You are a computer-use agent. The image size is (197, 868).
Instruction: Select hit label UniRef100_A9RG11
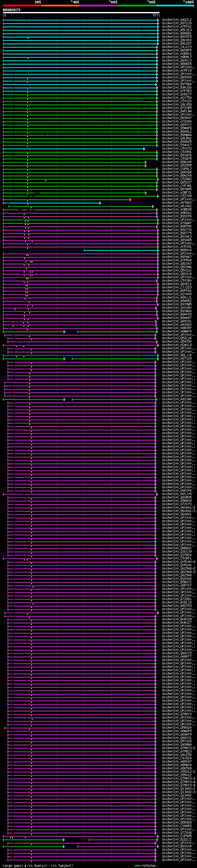coord(177,213)
